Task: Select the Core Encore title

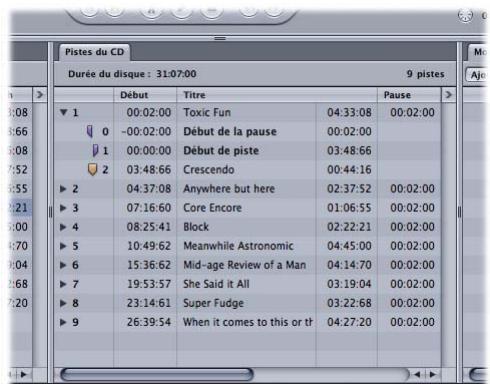Action: tap(212, 208)
